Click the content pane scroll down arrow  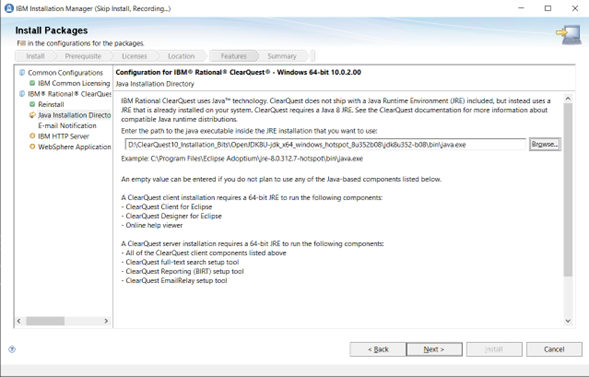click(568, 321)
